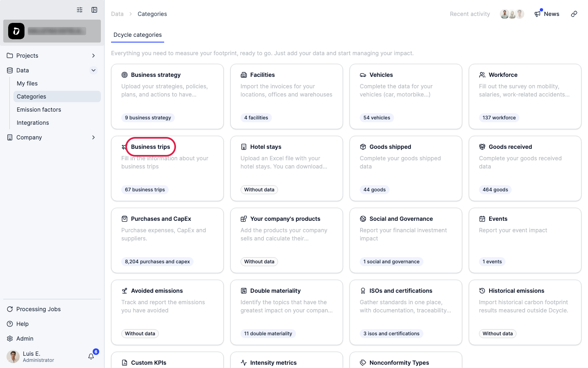The width and height of the screenshot is (588, 368).
Task: Click the Goods shipped box icon
Action: (363, 147)
